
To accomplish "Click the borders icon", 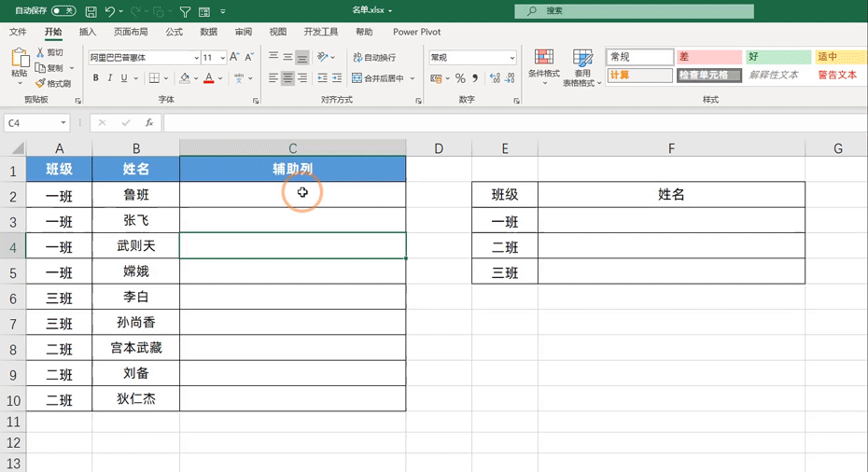I will pos(154,78).
